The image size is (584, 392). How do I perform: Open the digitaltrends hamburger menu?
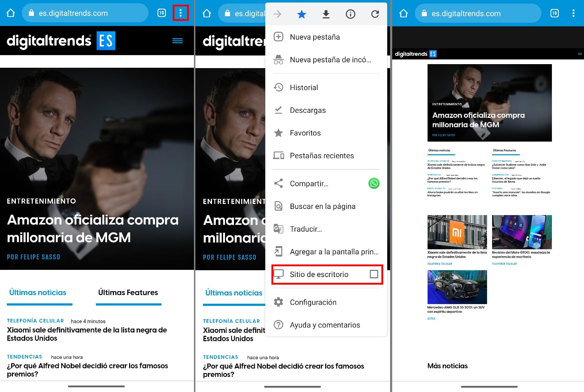(177, 41)
